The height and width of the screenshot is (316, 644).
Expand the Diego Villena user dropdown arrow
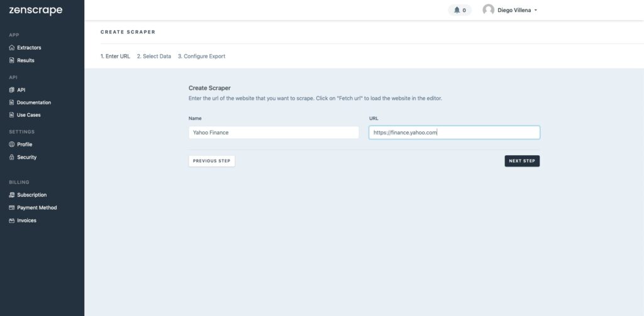point(536,10)
